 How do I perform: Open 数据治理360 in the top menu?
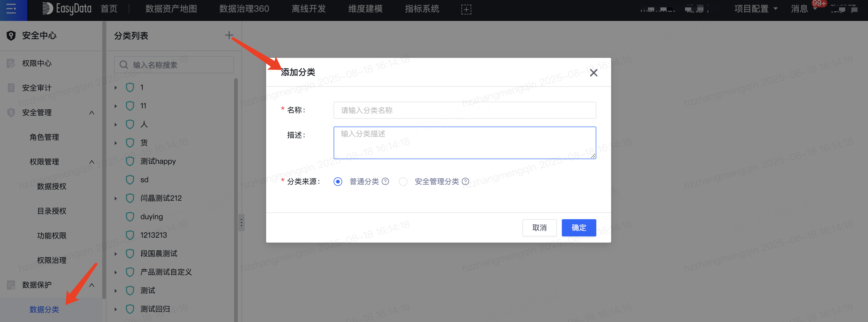point(244,9)
